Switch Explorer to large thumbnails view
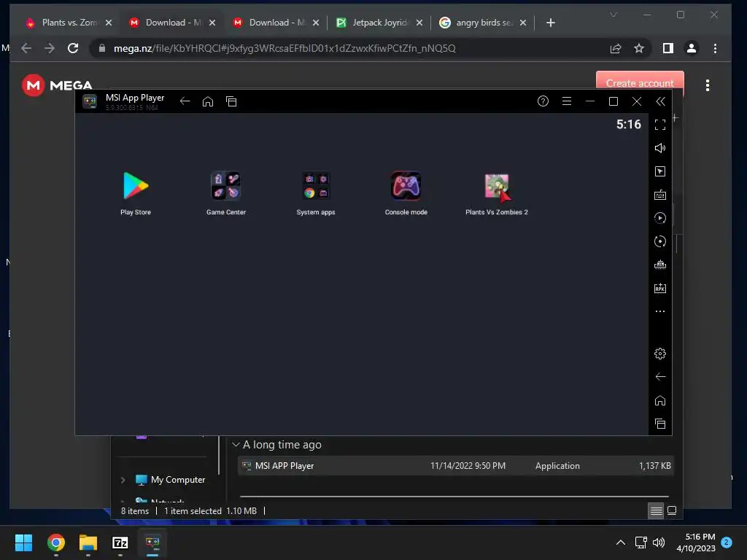747x560 pixels. [672, 511]
